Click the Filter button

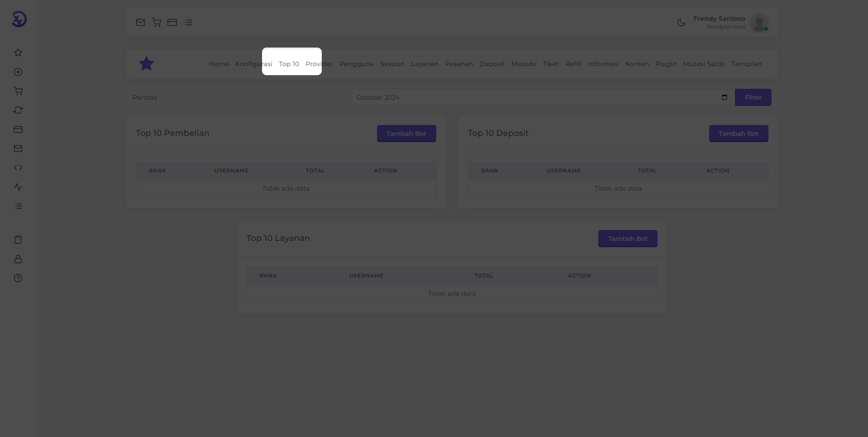pos(753,97)
